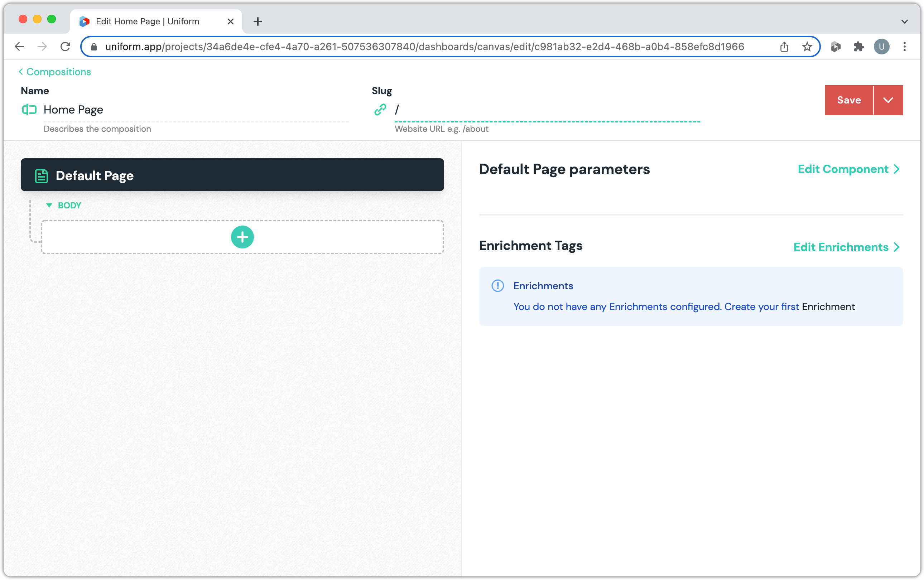Bookmark page with star icon
The height and width of the screenshot is (580, 924).
[807, 47]
